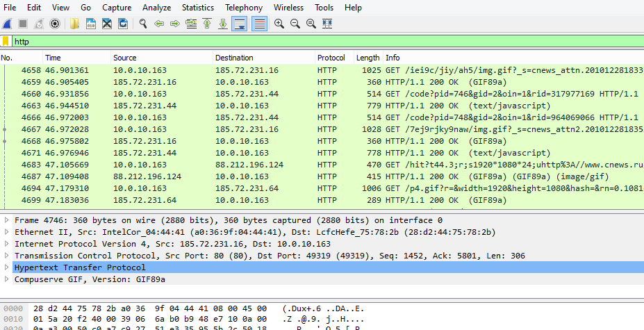Go to the first packet arrow icon
This screenshot has width=644, height=330.
207,24
